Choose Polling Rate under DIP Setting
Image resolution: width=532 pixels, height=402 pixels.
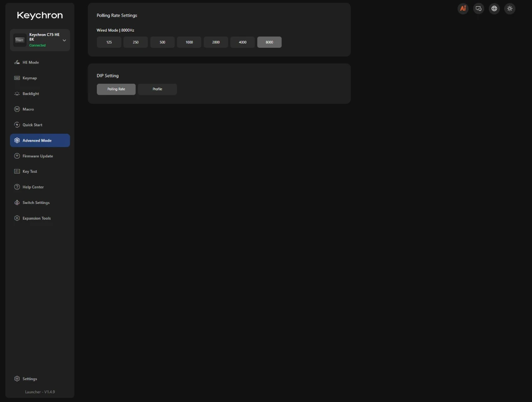coord(116,89)
